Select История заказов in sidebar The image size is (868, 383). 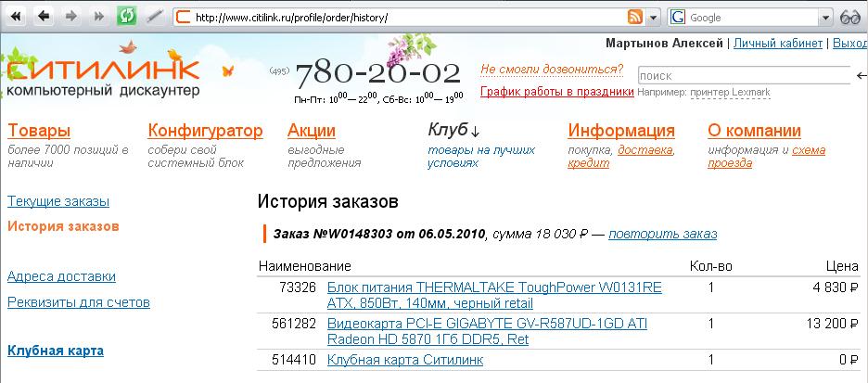click(x=63, y=226)
